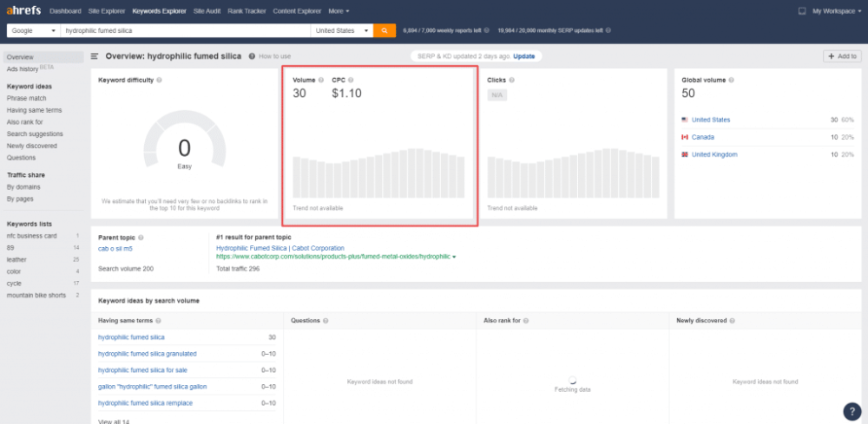Click the info icon beside Volume
868x424 pixels.
coord(321,80)
